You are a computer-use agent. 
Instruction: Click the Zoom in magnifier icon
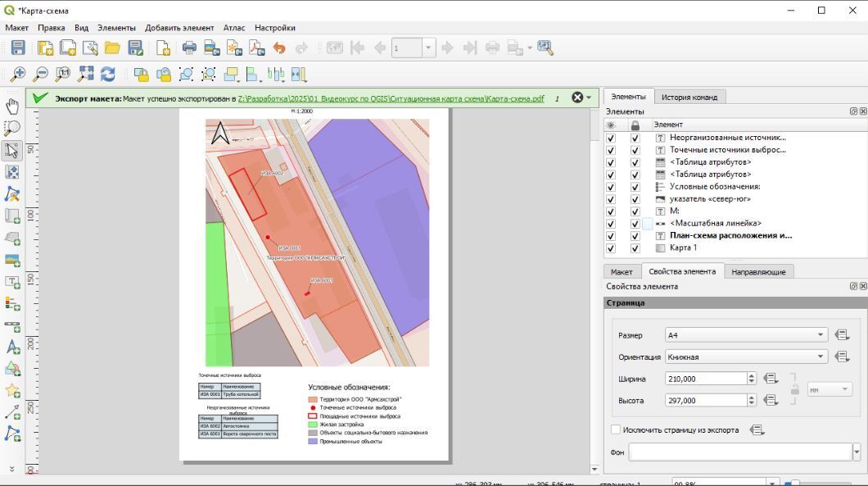pyautogui.click(x=17, y=75)
